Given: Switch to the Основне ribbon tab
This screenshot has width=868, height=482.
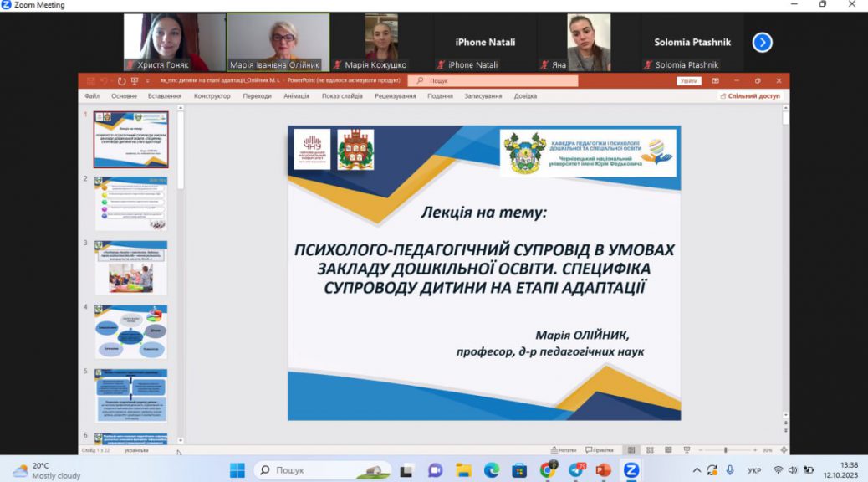Looking at the screenshot, I should tap(124, 96).
